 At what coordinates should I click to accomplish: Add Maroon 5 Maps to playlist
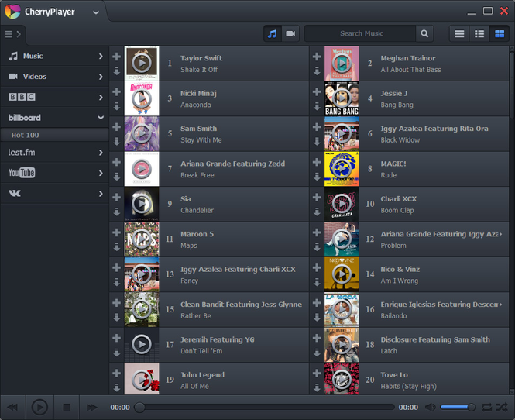[x=117, y=232]
